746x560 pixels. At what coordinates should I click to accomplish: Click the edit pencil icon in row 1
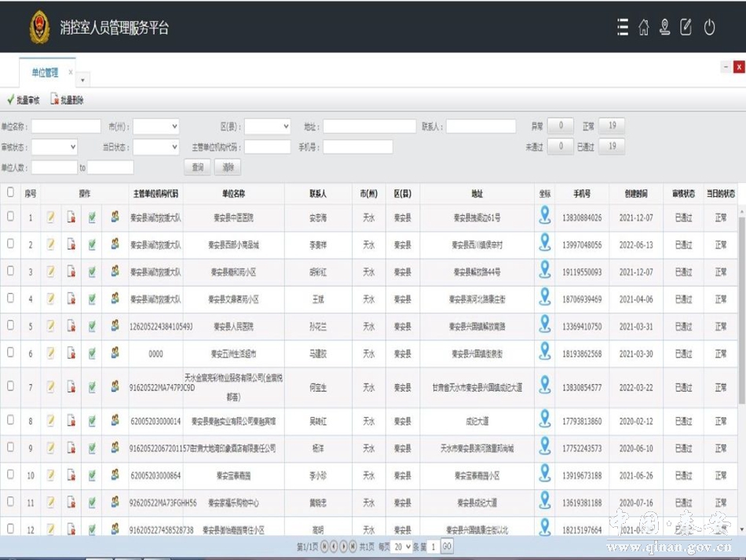point(51,218)
